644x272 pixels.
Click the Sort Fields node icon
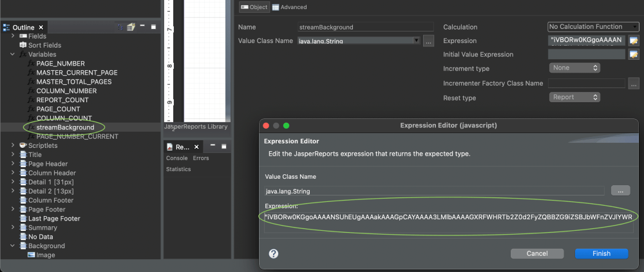tap(23, 46)
